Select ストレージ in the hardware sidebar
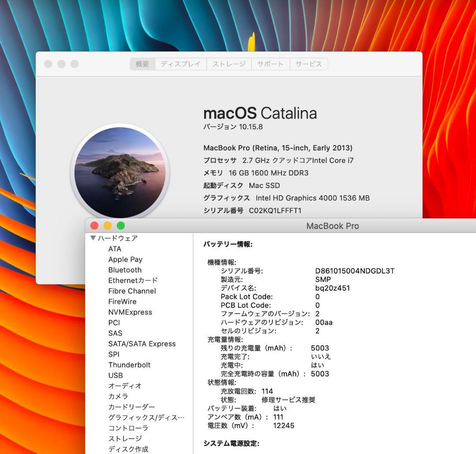Image resolution: width=476 pixels, height=454 pixels. coord(125,439)
